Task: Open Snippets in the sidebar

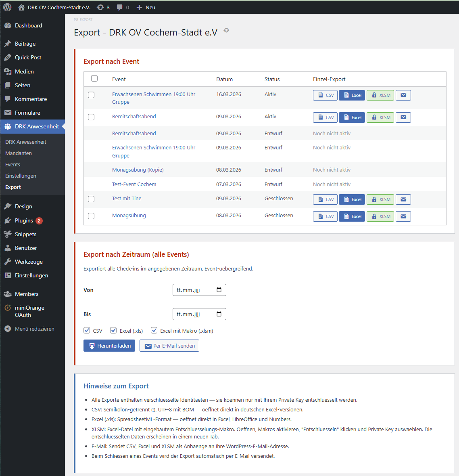Action: (x=32, y=234)
